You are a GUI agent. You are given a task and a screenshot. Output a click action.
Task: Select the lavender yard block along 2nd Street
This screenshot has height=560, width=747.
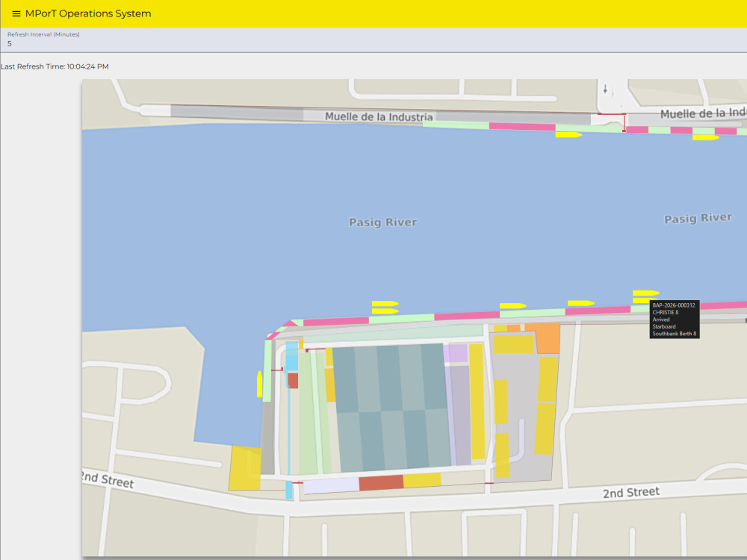(x=331, y=486)
